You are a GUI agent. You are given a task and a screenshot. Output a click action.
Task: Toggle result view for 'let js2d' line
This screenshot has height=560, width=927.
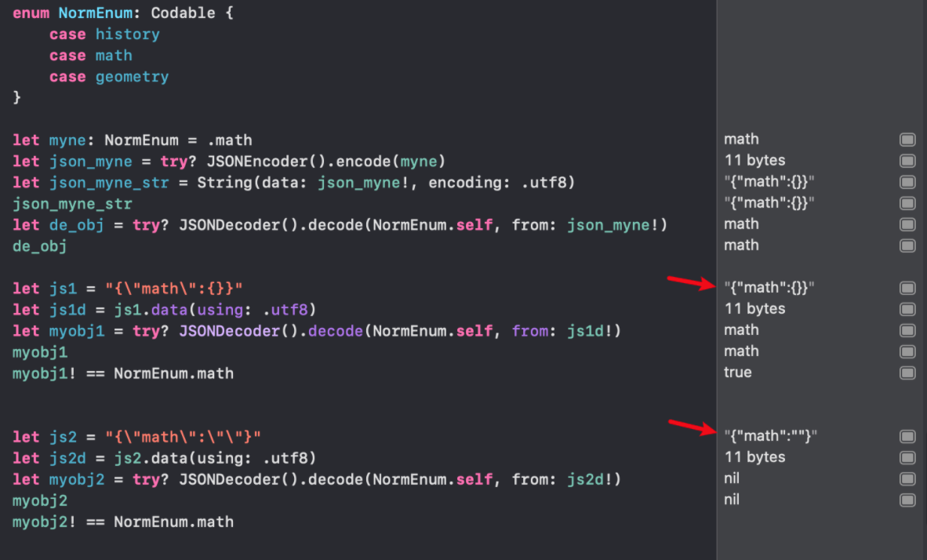point(907,457)
